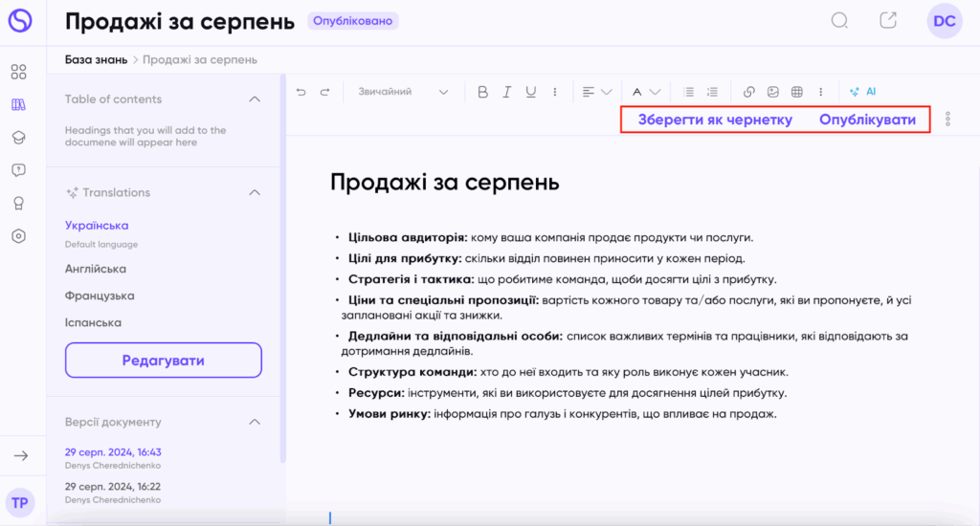Insert an image
Image resolution: width=980 pixels, height=526 pixels.
(773, 92)
